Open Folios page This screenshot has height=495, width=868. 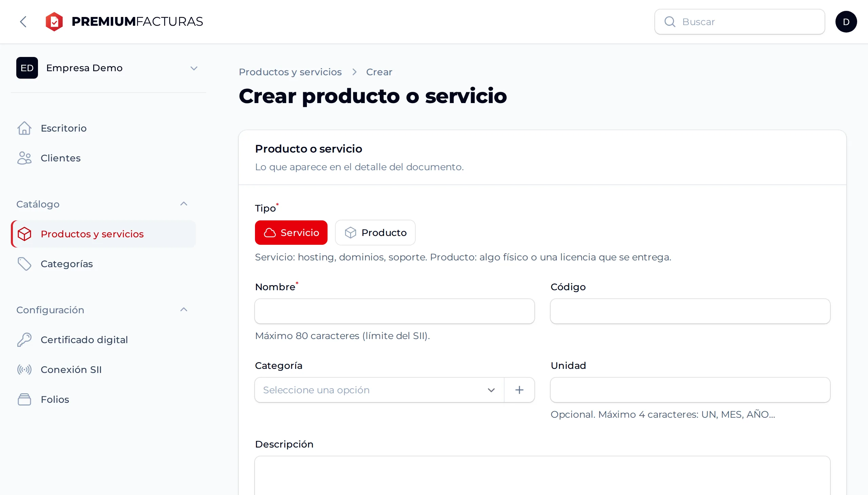103,399
